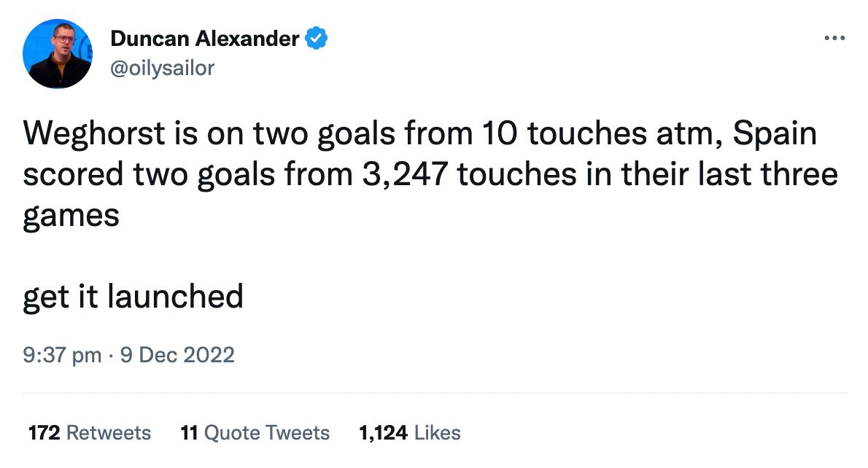The height and width of the screenshot is (468, 868).
Task: Open Duncan Alexander's profile via his display name
Action: 206,39
